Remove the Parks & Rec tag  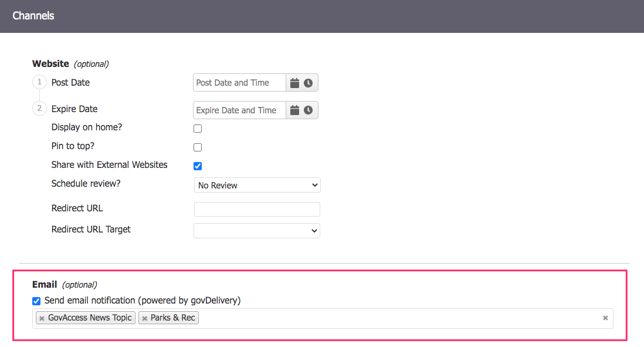pos(144,318)
